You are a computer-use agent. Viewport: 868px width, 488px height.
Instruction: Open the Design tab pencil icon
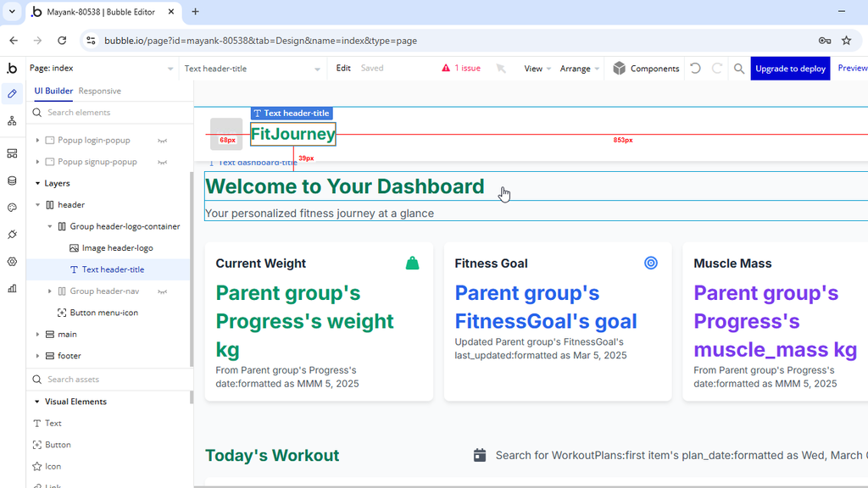click(12, 94)
